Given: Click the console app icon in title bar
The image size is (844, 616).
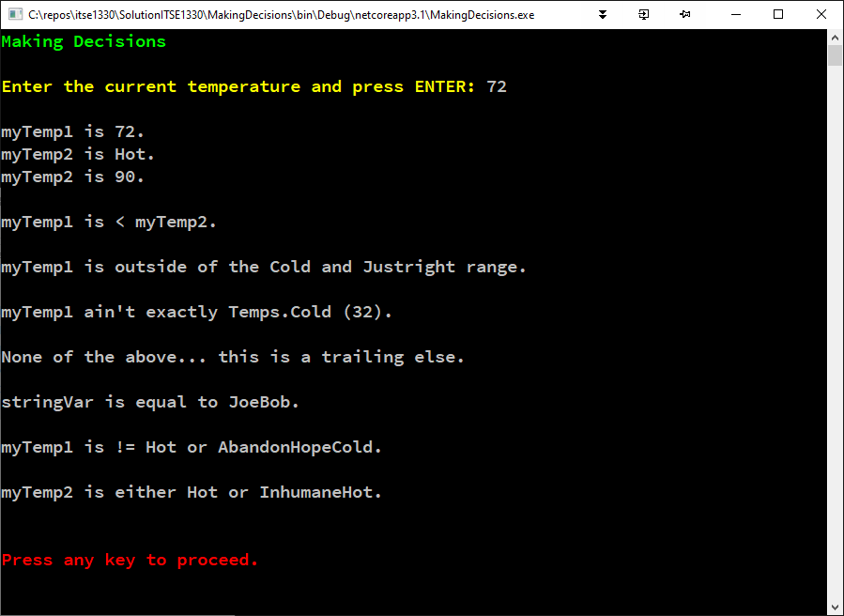Looking at the screenshot, I should pos(14,14).
